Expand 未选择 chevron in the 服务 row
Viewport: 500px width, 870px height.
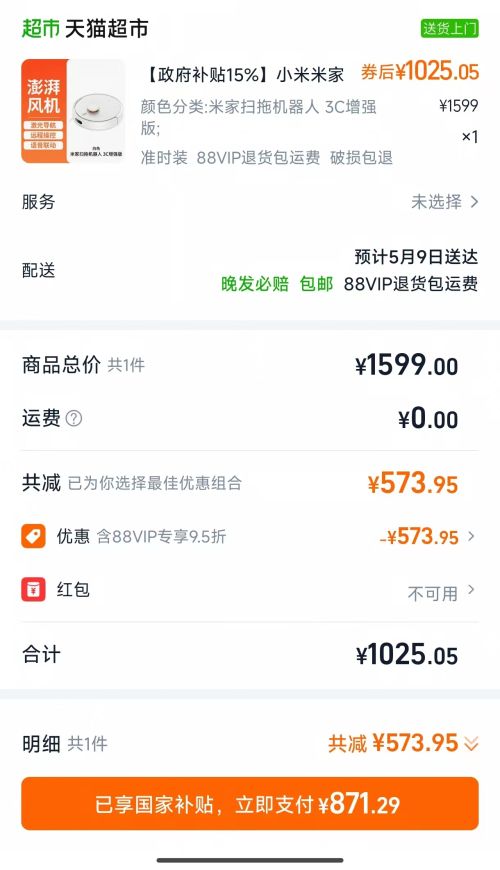click(474, 202)
